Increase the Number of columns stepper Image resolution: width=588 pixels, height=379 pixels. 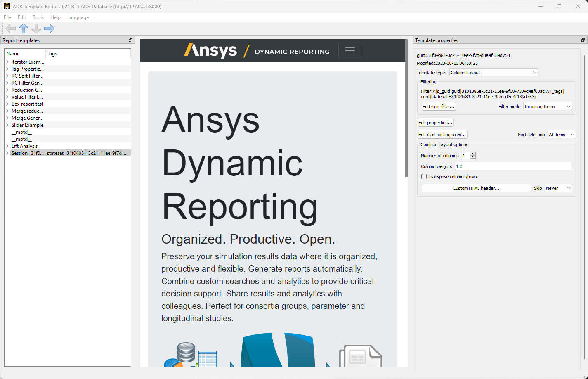click(473, 154)
